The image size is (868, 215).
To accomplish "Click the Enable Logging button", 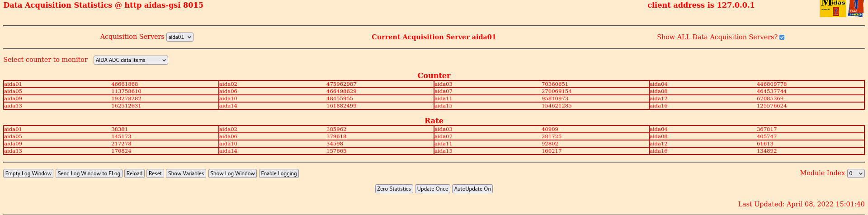I will (x=279, y=173).
